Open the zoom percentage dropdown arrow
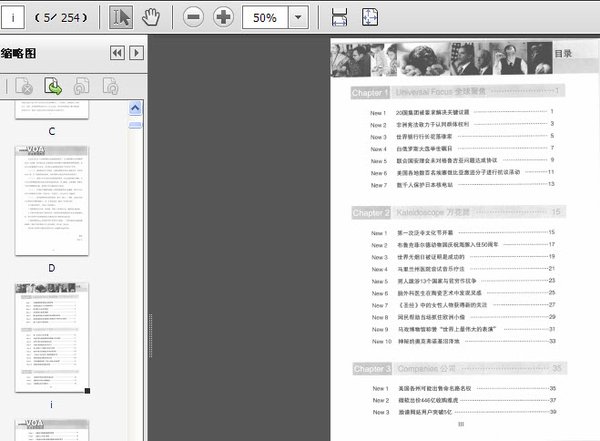600x441 pixels. point(298,17)
